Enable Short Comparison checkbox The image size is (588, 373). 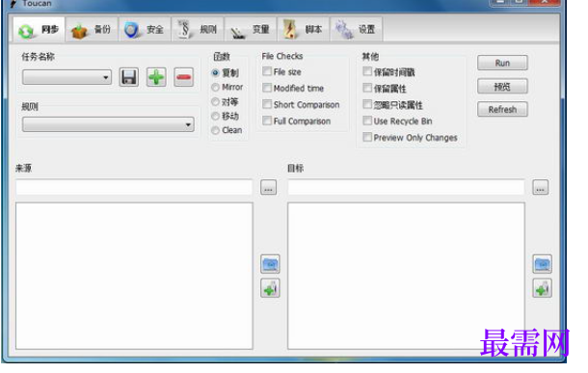[267, 104]
